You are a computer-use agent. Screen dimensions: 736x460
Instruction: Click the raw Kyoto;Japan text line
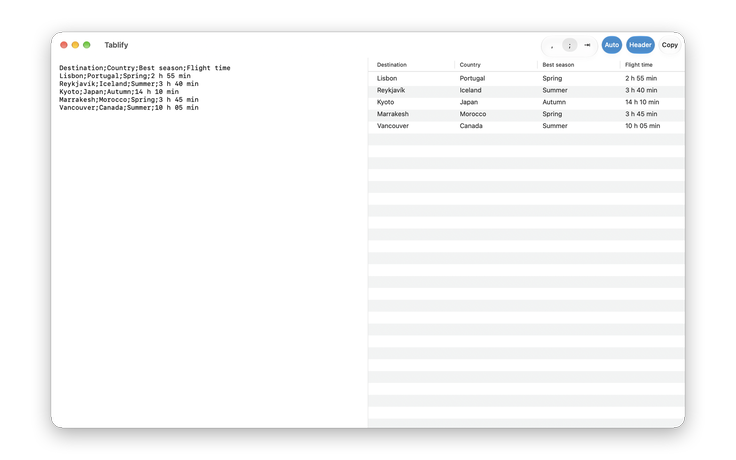coord(119,92)
